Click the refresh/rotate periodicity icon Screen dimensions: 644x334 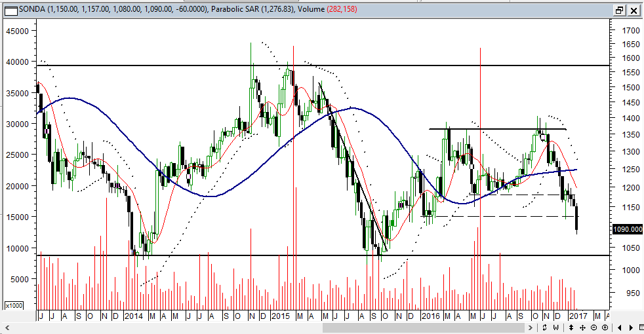(544, 327)
